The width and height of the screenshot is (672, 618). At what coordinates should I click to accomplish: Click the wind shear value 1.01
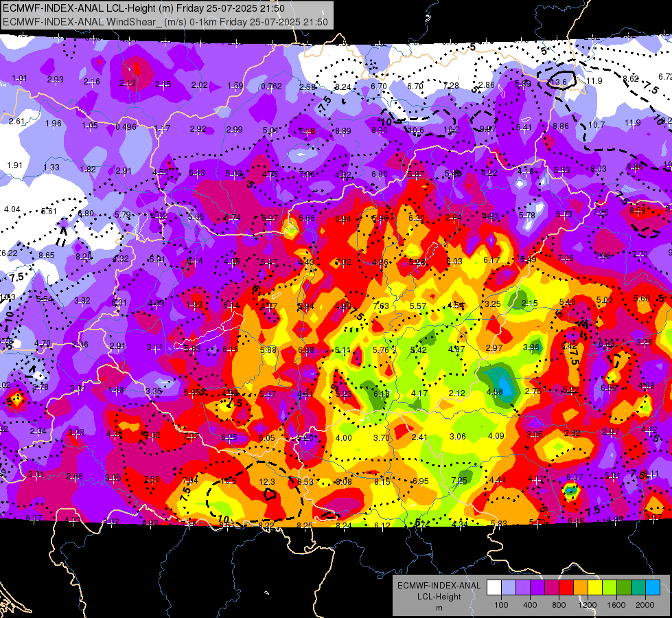[19, 78]
